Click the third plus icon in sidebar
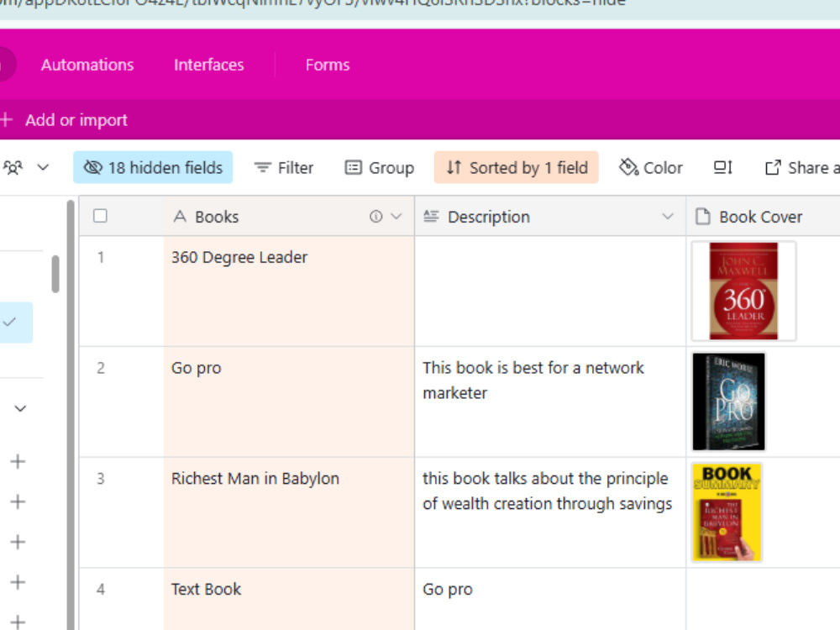Viewport: 840px width, 630px height. [18, 542]
